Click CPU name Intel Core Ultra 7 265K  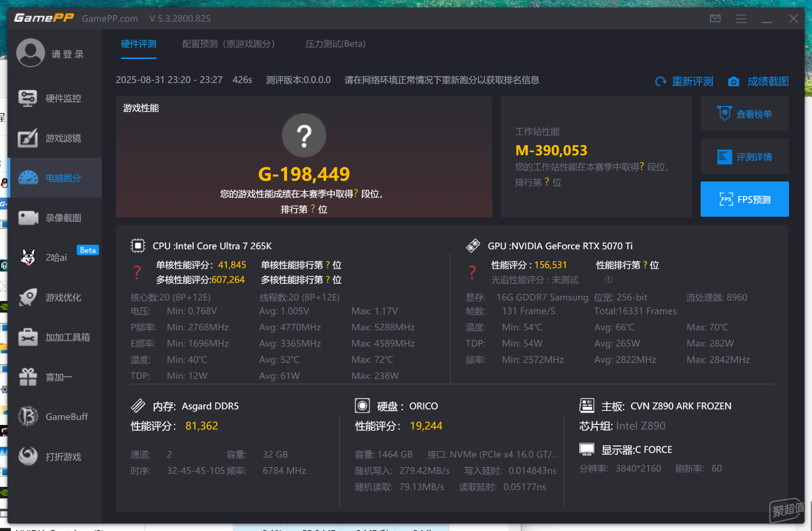pos(223,246)
